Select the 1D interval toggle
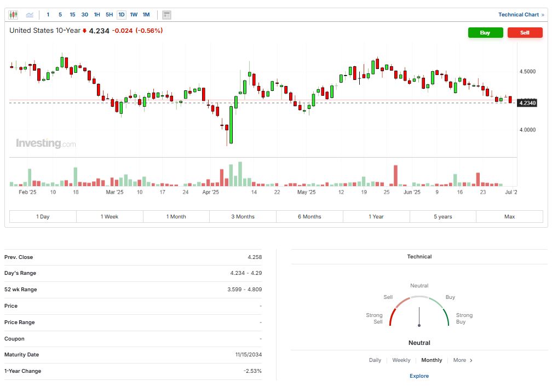Viewport: 552px width, 392px height. [122, 15]
